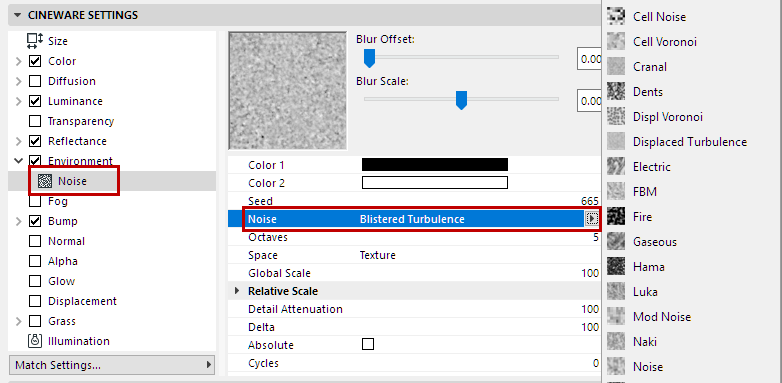Enable the Transparency checkbox
This screenshot has height=383, width=782.
[35, 121]
